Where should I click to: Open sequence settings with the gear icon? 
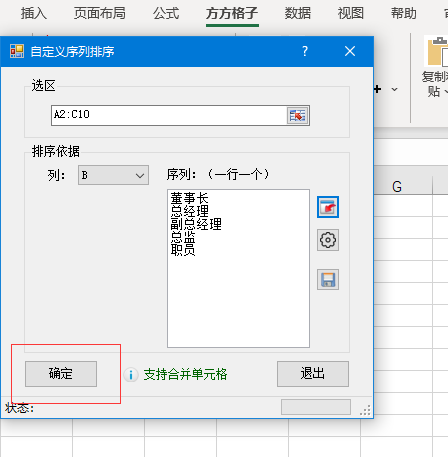[328, 240]
